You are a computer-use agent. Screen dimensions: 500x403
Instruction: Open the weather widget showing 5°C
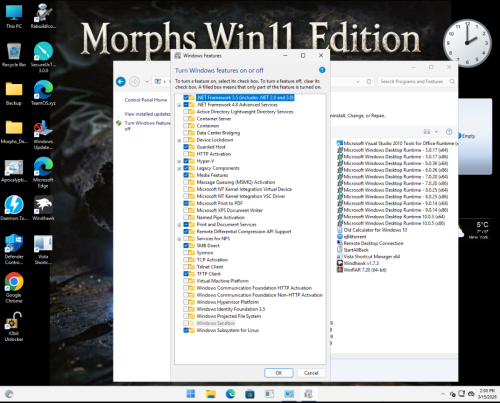(475, 231)
